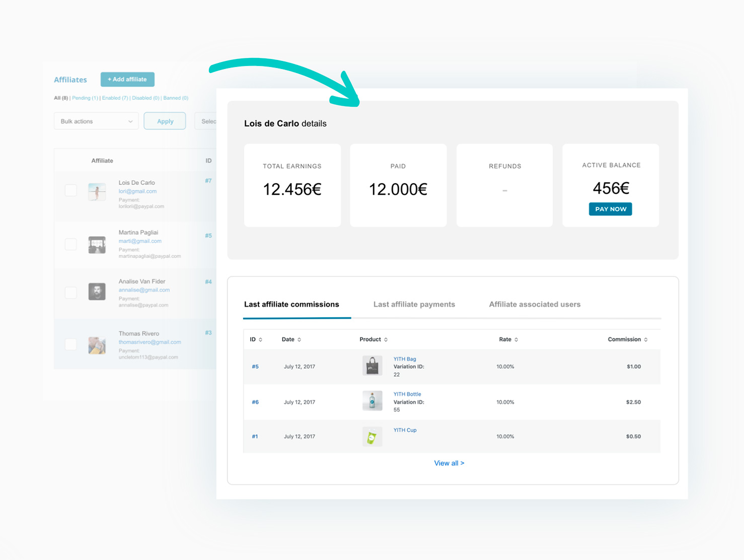Tick the checkbox for Lois De Carlo
This screenshot has height=560, width=744.
(71, 190)
